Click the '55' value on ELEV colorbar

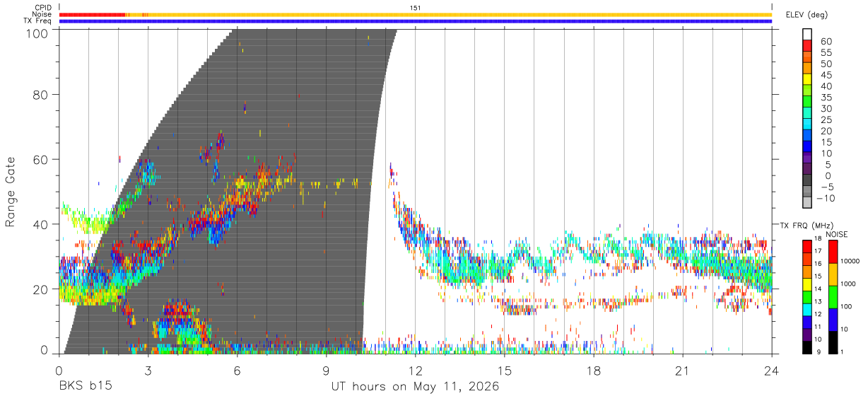[x=826, y=53]
